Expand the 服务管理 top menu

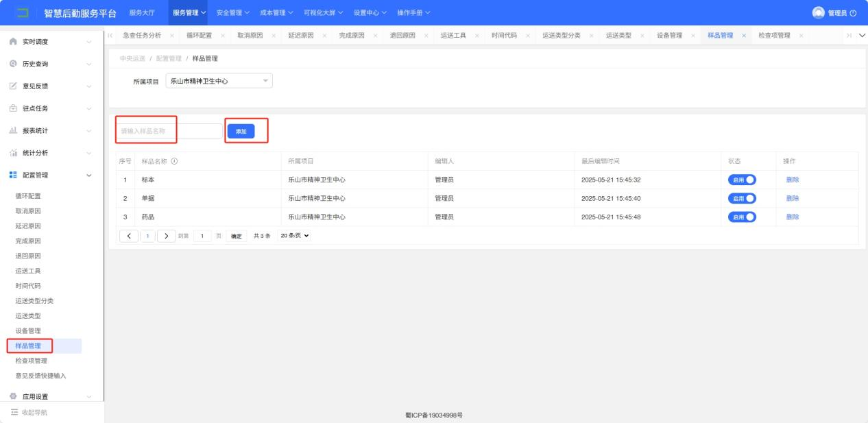coord(189,12)
